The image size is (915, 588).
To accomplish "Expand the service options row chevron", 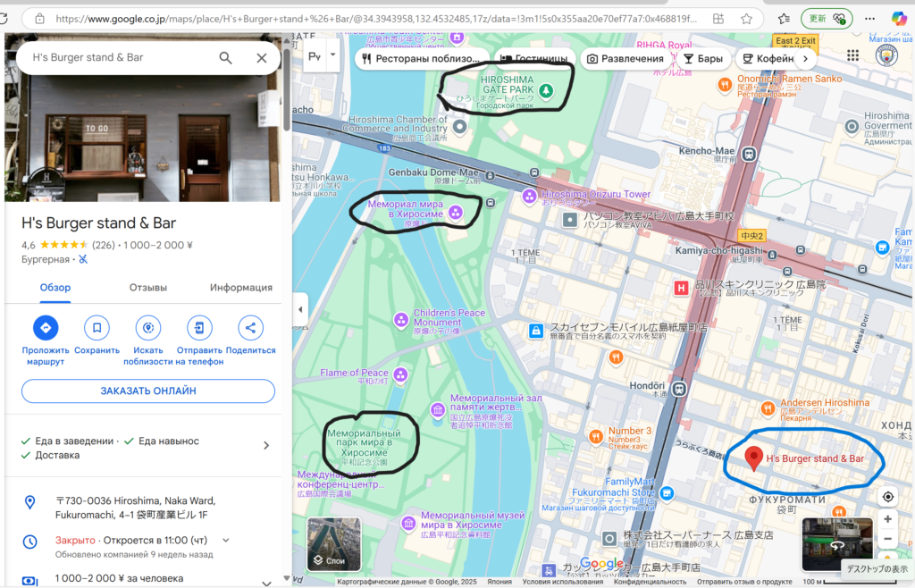I will (266, 446).
